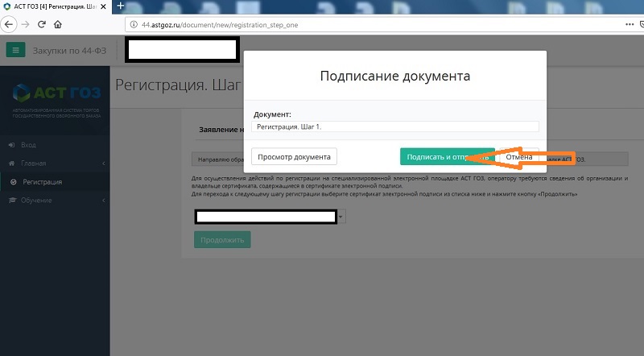Click the Закупки по 44-ФЗ header text
The width and height of the screenshot is (644, 356).
[69, 51]
